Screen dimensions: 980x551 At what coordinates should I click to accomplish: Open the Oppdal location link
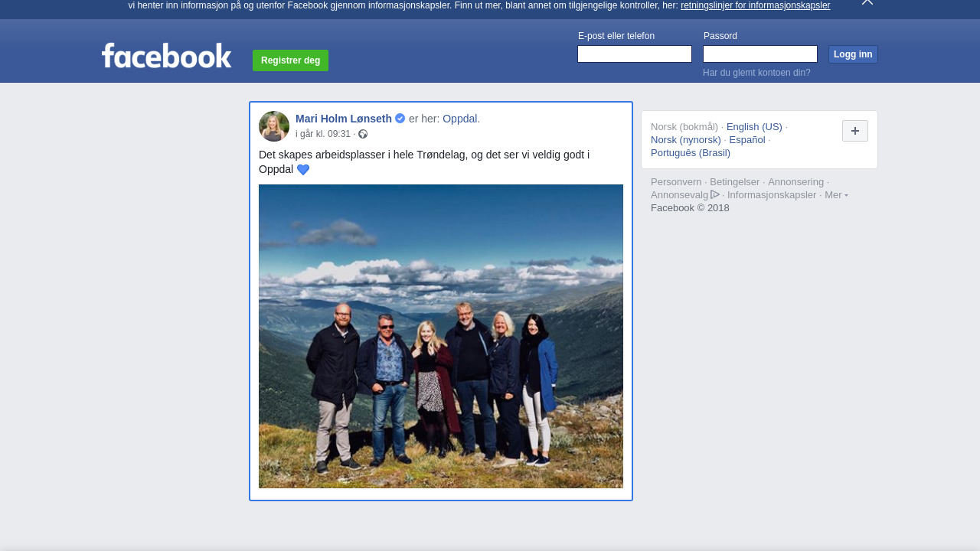pos(459,119)
